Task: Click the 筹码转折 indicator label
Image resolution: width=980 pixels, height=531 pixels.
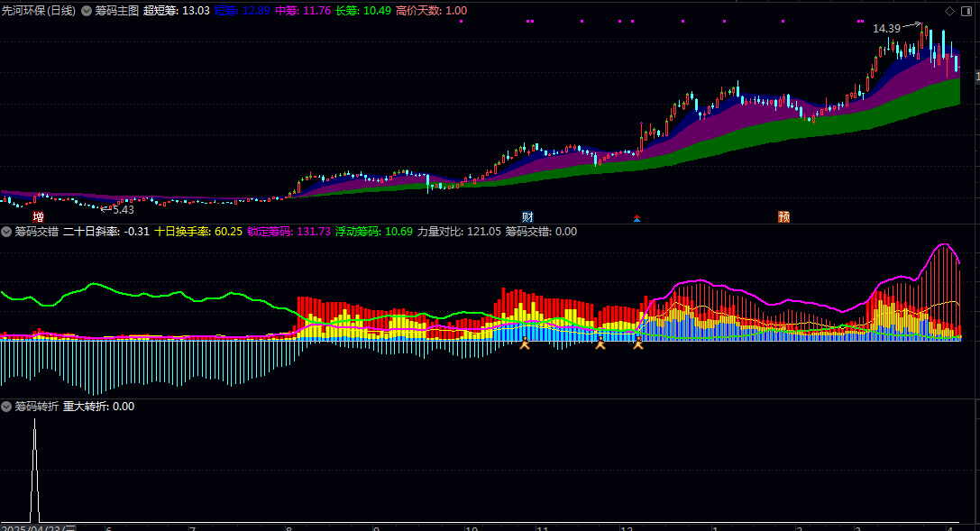Action: point(37,407)
